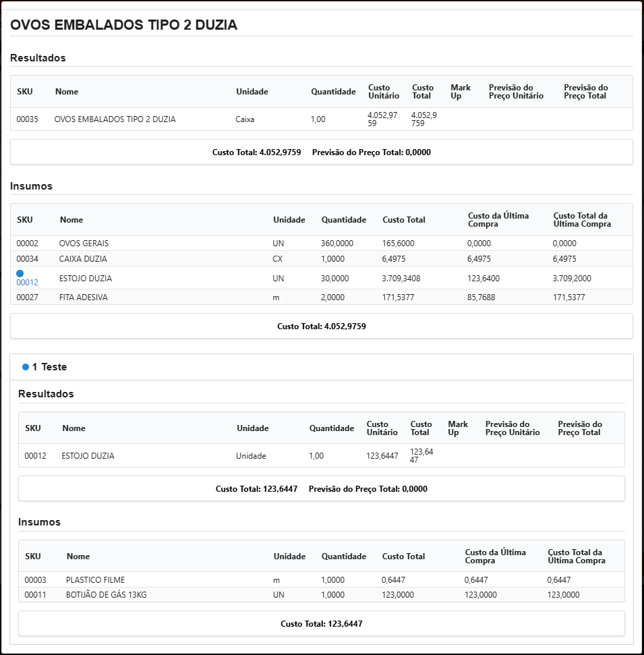The image size is (644, 655).
Task: Click the blue dot above SKU 00012
Action: point(20,273)
